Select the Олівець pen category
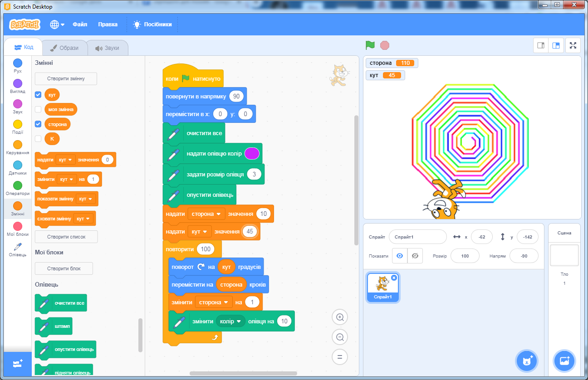 pyautogui.click(x=18, y=250)
